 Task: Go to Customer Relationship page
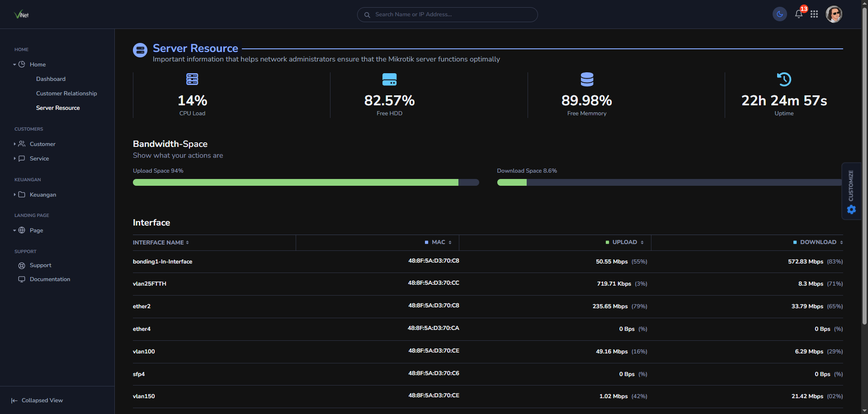click(x=66, y=94)
